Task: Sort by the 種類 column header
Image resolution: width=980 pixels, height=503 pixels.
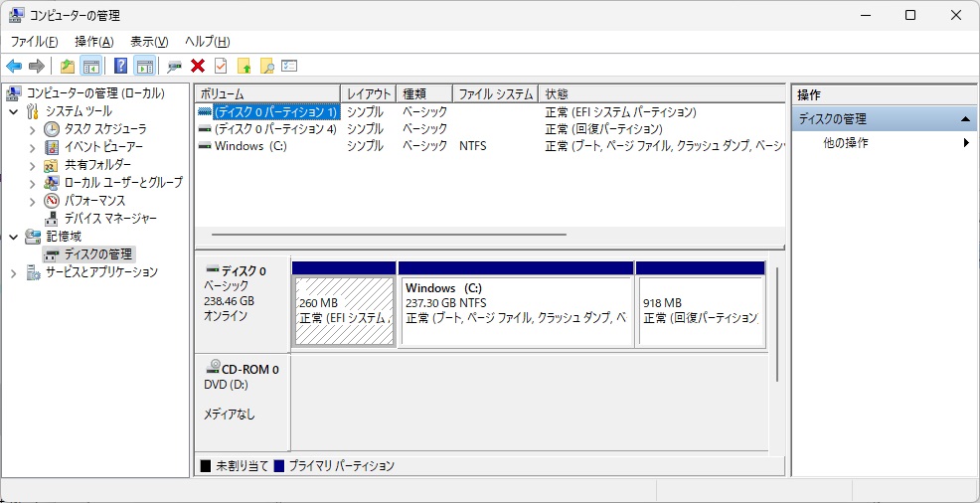Action: (x=424, y=93)
